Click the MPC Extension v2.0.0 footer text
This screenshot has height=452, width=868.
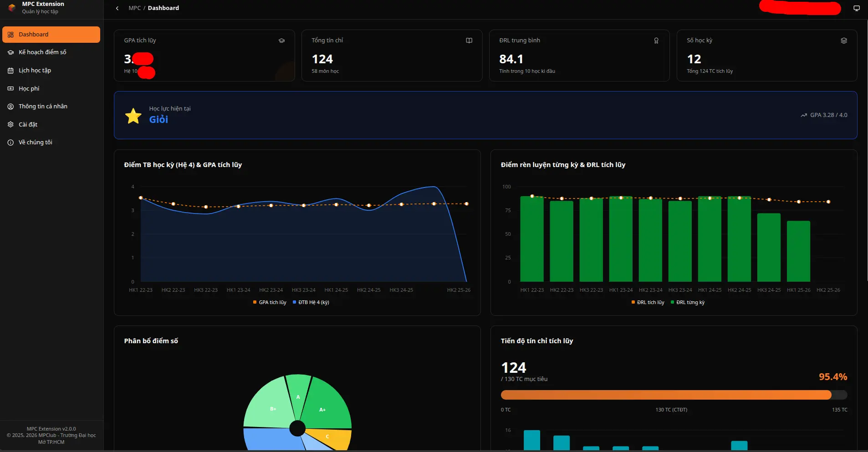51,429
